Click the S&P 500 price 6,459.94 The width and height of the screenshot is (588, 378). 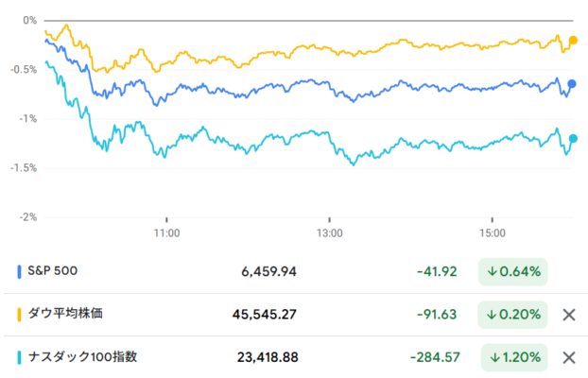tap(268, 271)
